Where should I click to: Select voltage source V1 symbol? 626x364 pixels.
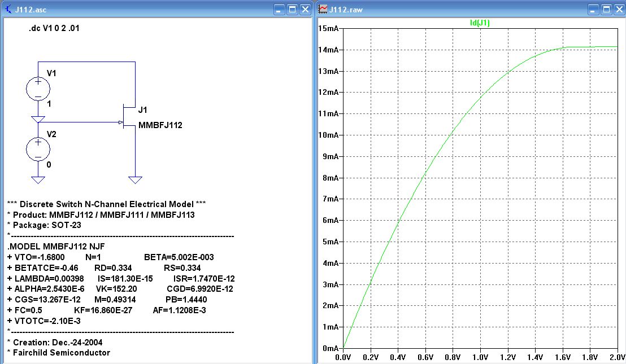[x=38, y=89]
